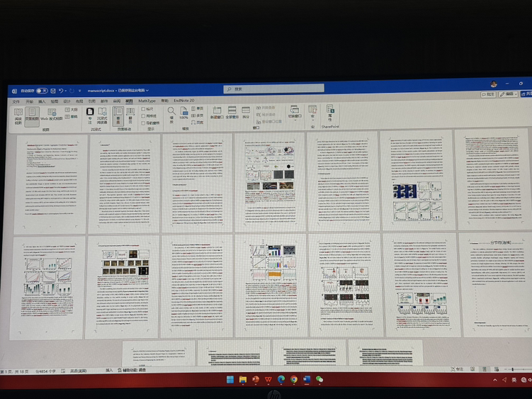Select Print Layout (页面视图) view
The image size is (532, 399).
pyautogui.click(x=32, y=116)
